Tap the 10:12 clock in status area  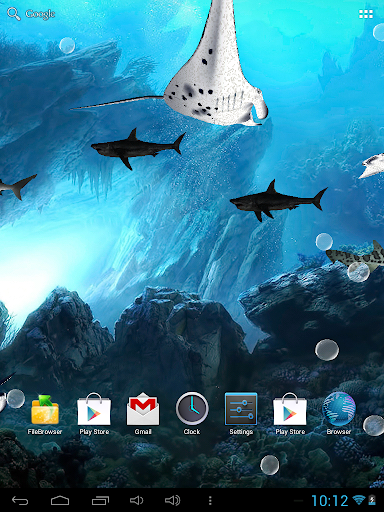pos(330,501)
